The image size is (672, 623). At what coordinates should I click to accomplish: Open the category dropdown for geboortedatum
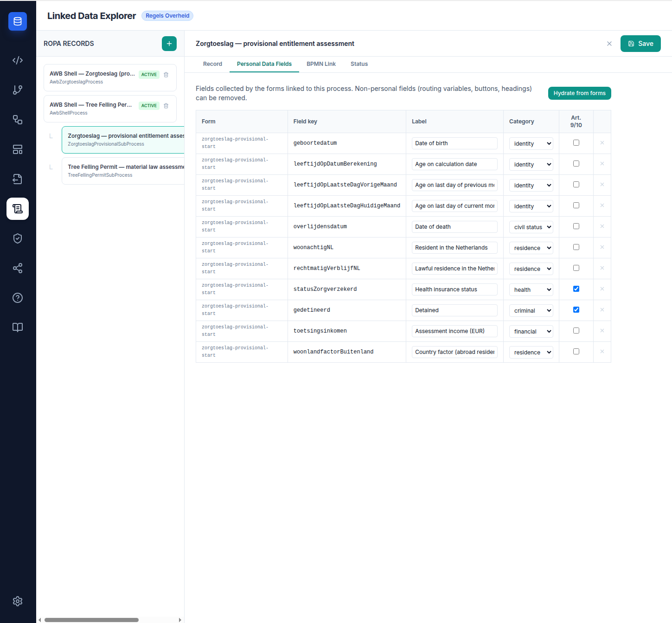tap(531, 143)
